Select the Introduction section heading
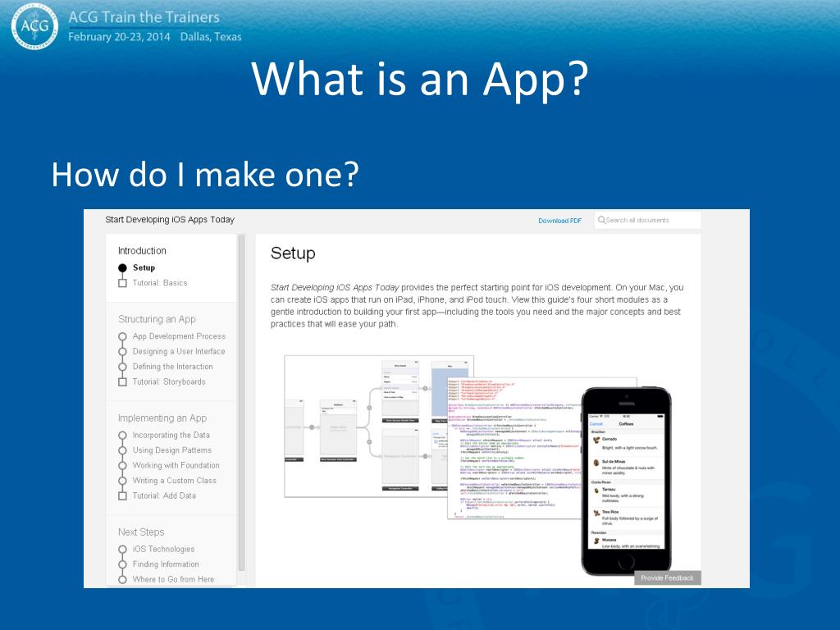The width and height of the screenshot is (840, 630). coord(142,251)
